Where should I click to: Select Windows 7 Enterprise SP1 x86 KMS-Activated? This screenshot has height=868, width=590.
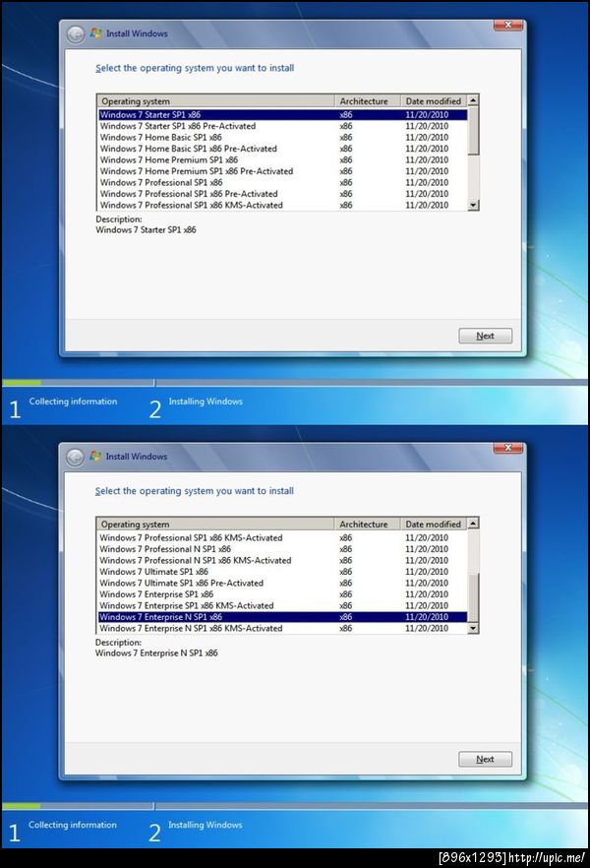tap(282, 605)
